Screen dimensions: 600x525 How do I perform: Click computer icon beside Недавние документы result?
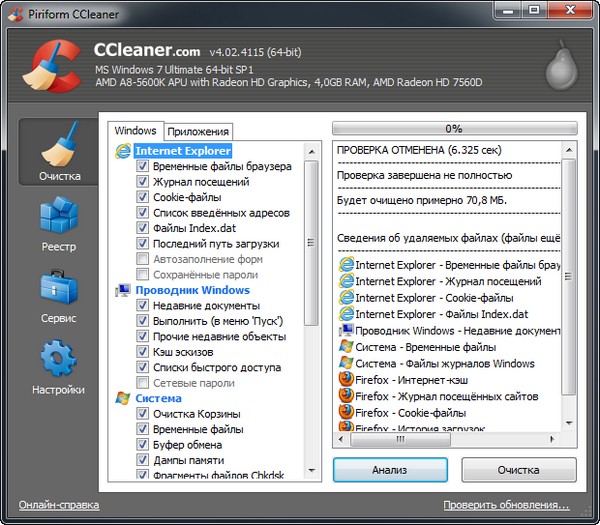click(x=346, y=331)
